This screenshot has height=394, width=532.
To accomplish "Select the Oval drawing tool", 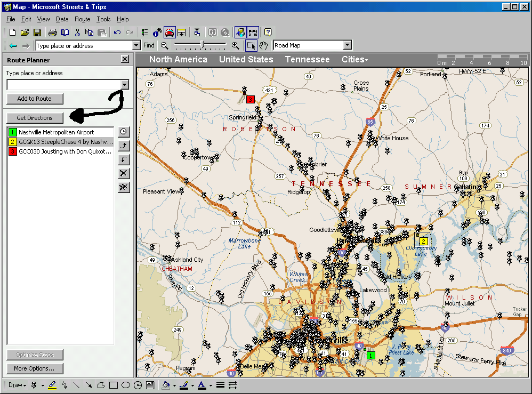I will tap(125, 385).
